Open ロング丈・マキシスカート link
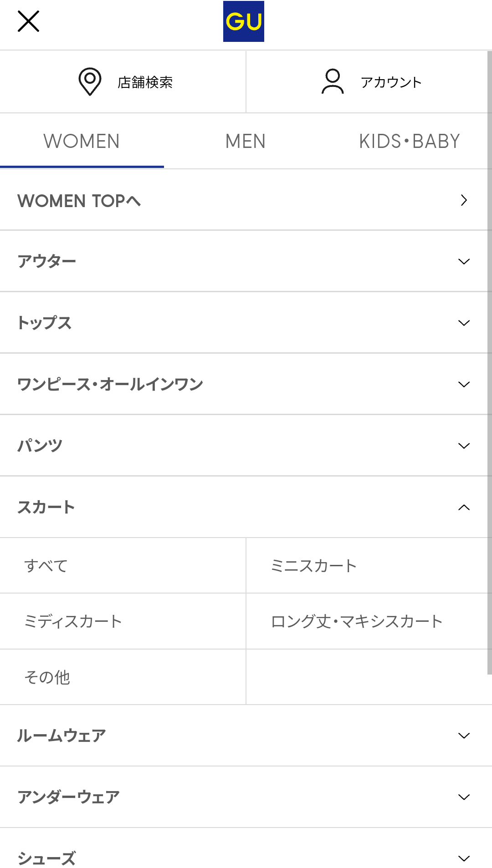 pyautogui.click(x=357, y=621)
